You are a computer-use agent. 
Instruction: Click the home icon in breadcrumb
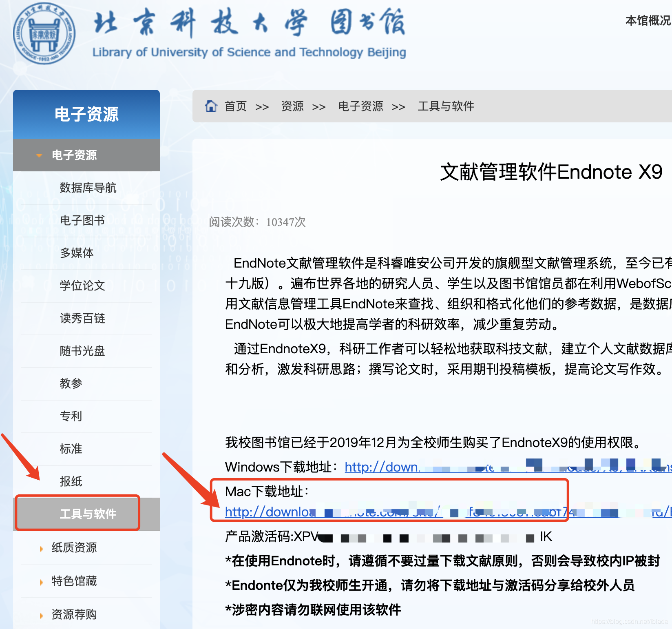pos(211,106)
